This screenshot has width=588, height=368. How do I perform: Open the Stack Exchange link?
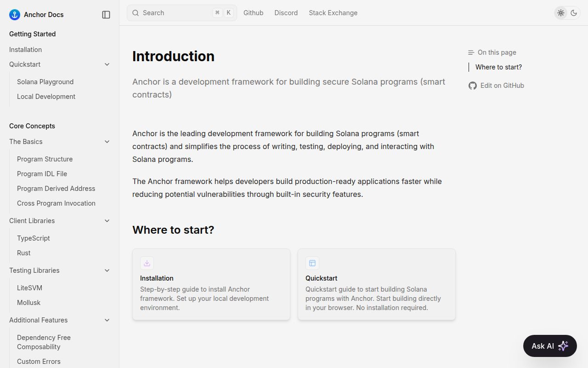tap(333, 13)
